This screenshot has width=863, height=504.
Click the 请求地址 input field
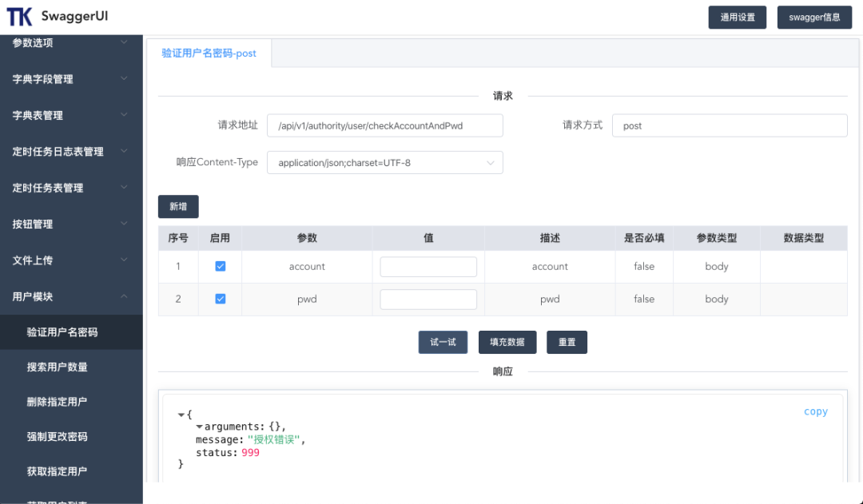(384, 125)
